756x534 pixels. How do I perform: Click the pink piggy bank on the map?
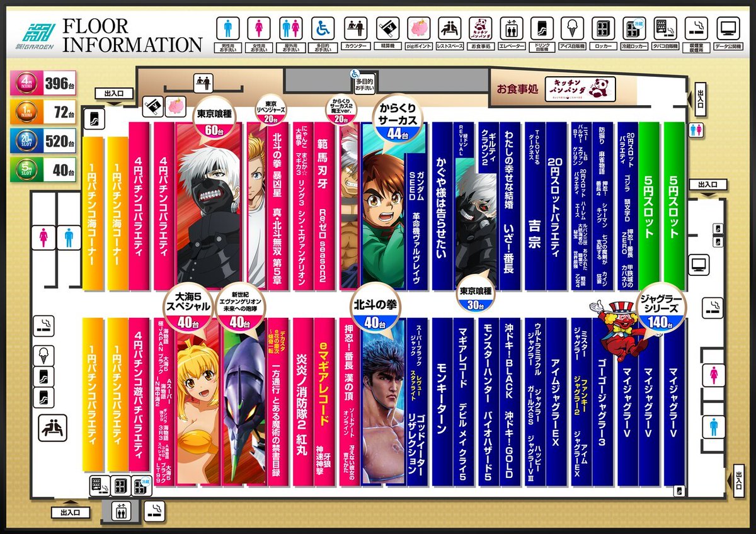[x=175, y=108]
